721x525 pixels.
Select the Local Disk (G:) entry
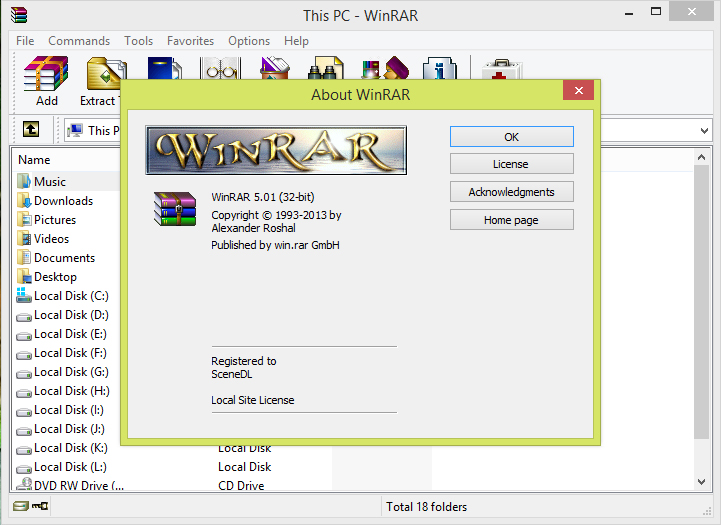63,371
